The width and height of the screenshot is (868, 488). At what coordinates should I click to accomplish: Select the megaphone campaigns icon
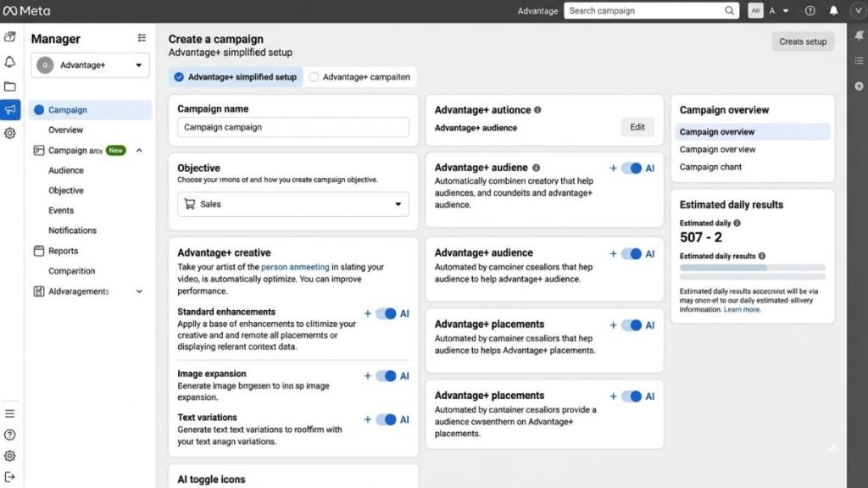pyautogui.click(x=10, y=109)
